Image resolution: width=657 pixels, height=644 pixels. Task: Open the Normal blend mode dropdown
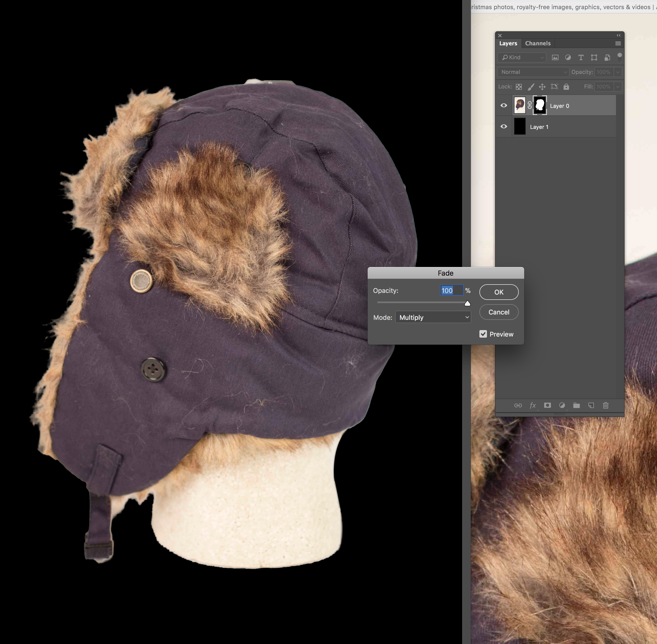coord(533,72)
